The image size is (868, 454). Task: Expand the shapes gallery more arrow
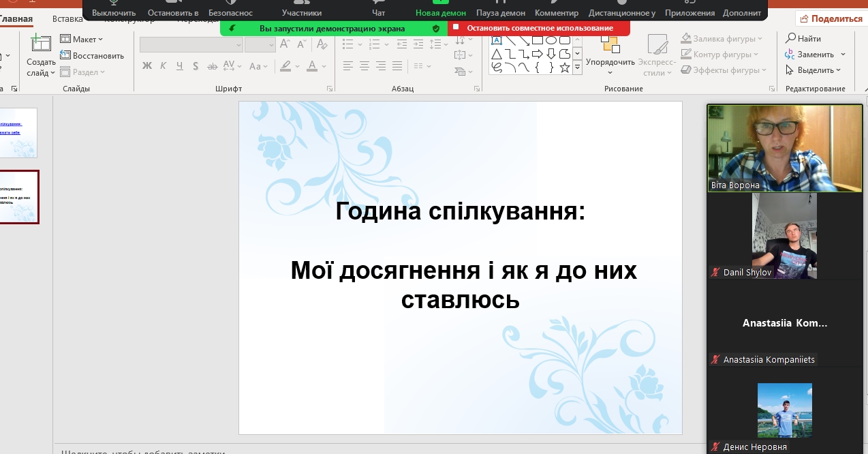coord(578,67)
